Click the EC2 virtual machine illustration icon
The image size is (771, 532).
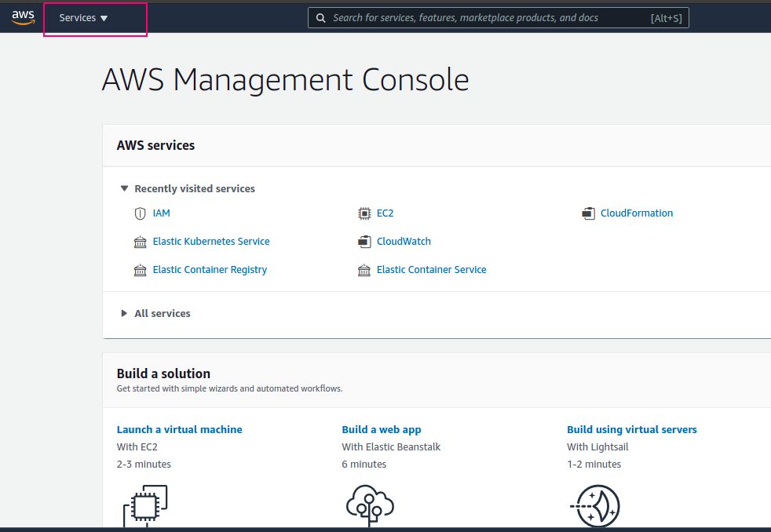tap(145, 505)
